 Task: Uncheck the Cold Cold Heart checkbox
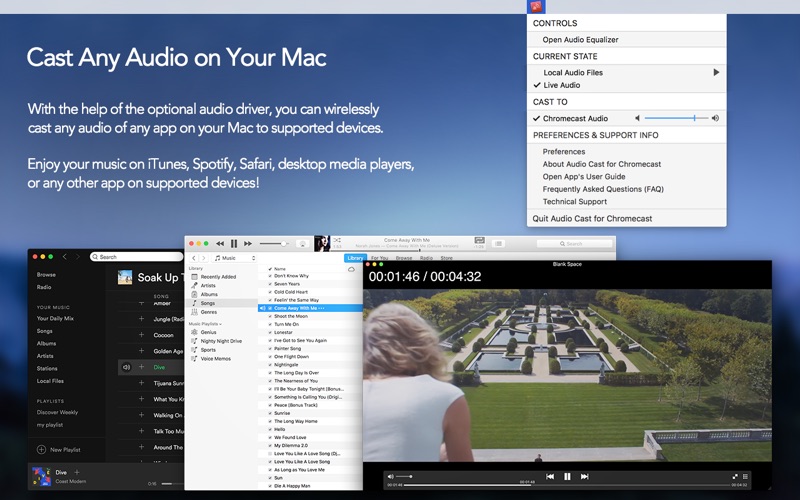click(x=270, y=292)
